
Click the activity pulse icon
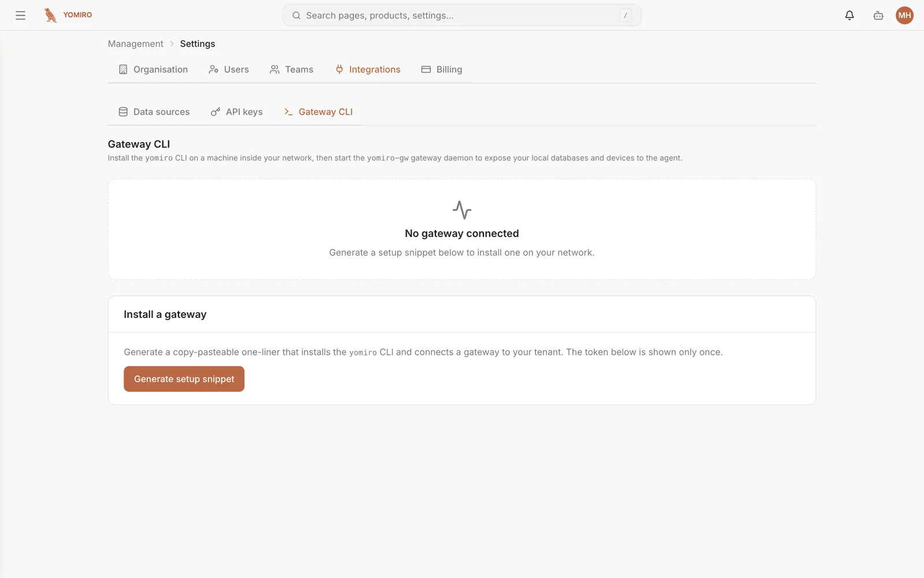click(x=462, y=210)
